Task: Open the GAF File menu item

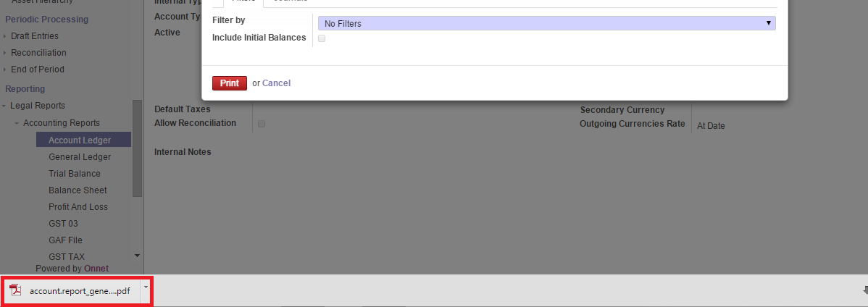Action: coord(65,240)
